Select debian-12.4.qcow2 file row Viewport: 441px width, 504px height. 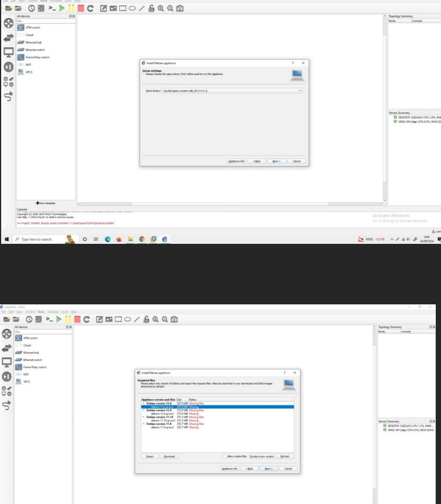(217, 414)
